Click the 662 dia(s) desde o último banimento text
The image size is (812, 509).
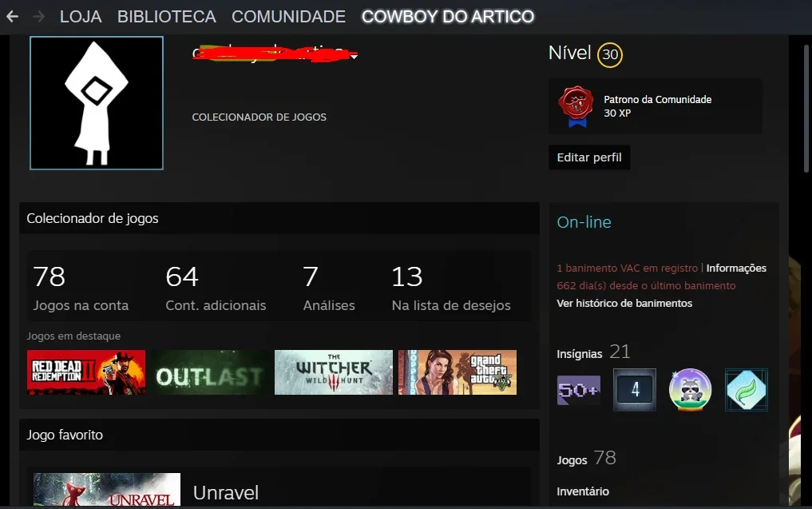pos(646,285)
